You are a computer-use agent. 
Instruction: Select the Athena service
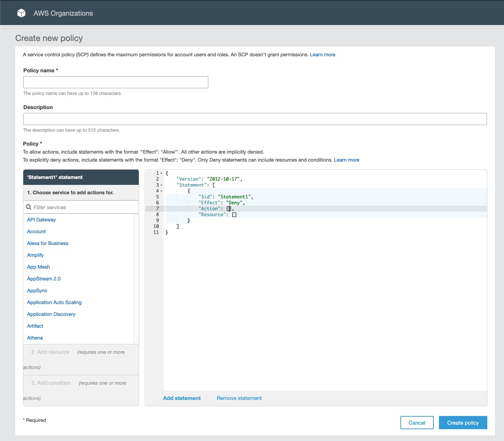(35, 337)
